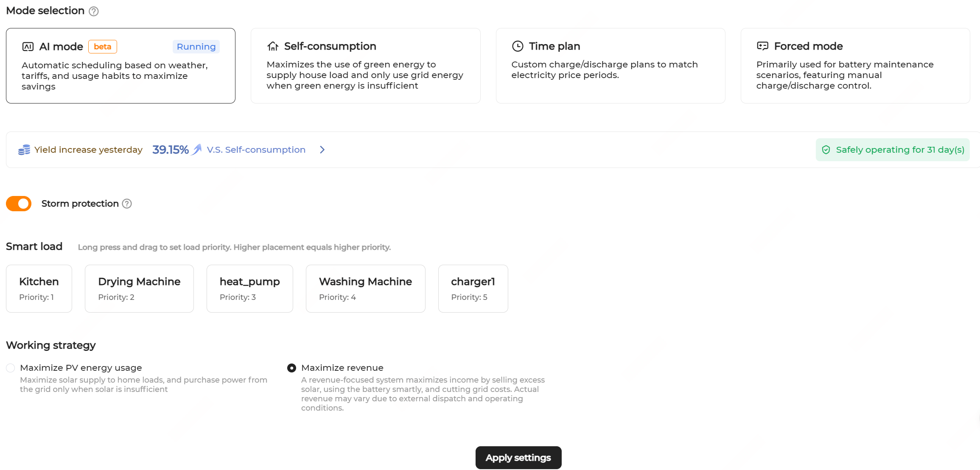Click the Forced mode icon
The image size is (980, 470).
[x=762, y=46]
